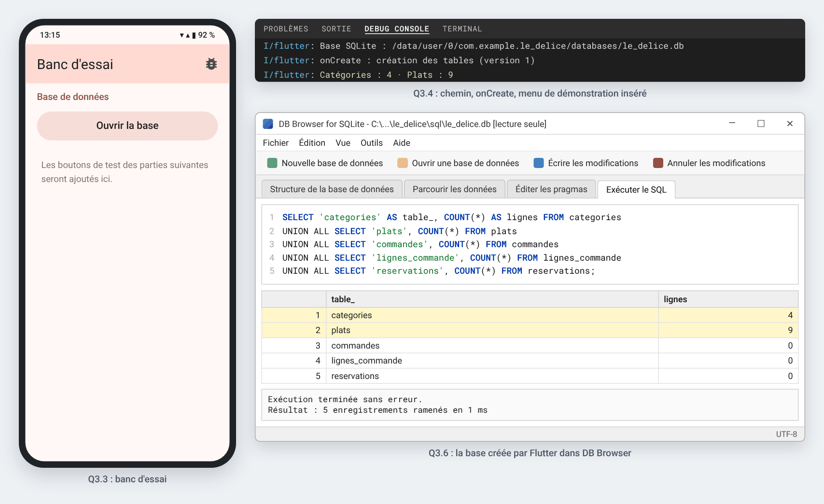Switch to the TERMINAL tab

tap(462, 29)
